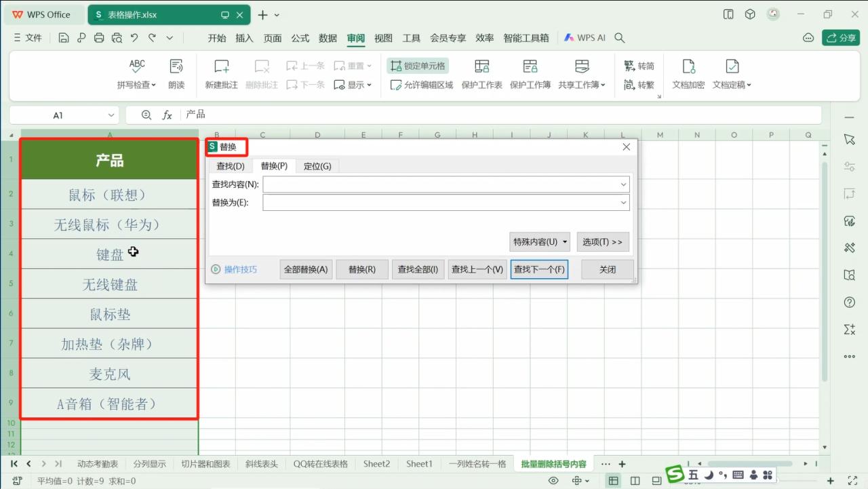Switch to the 开始 ribbon tab
The image size is (868, 489).
(x=217, y=38)
